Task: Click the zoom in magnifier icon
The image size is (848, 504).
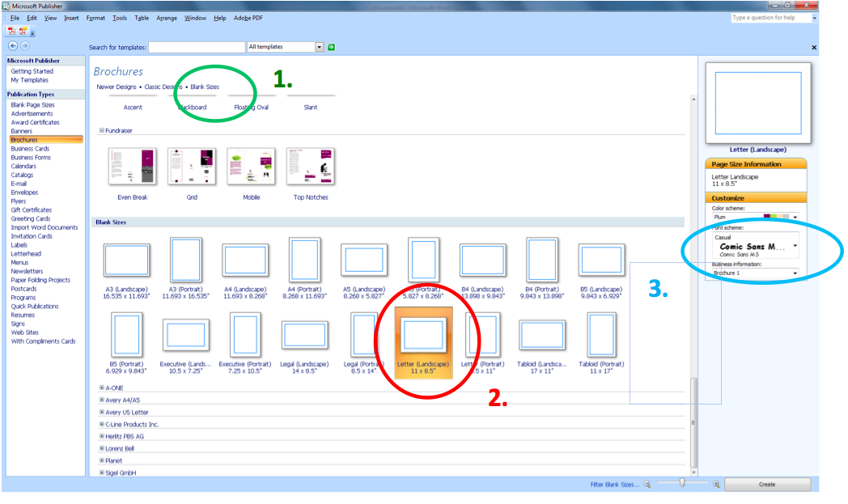Action: [716, 483]
